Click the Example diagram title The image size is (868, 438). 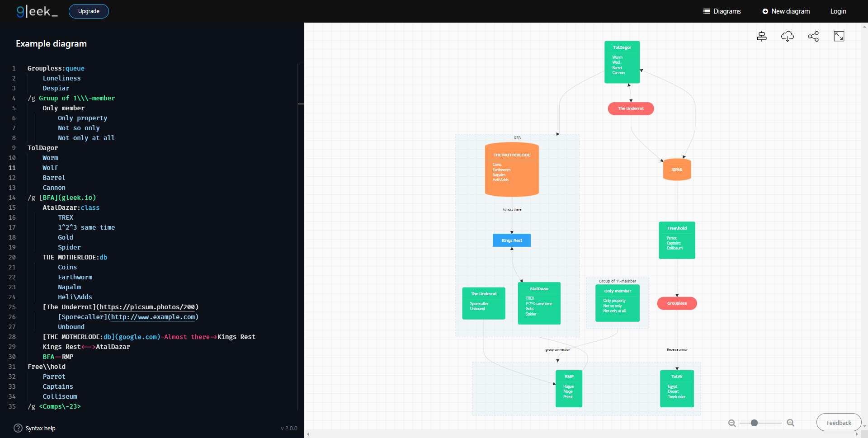coord(51,43)
